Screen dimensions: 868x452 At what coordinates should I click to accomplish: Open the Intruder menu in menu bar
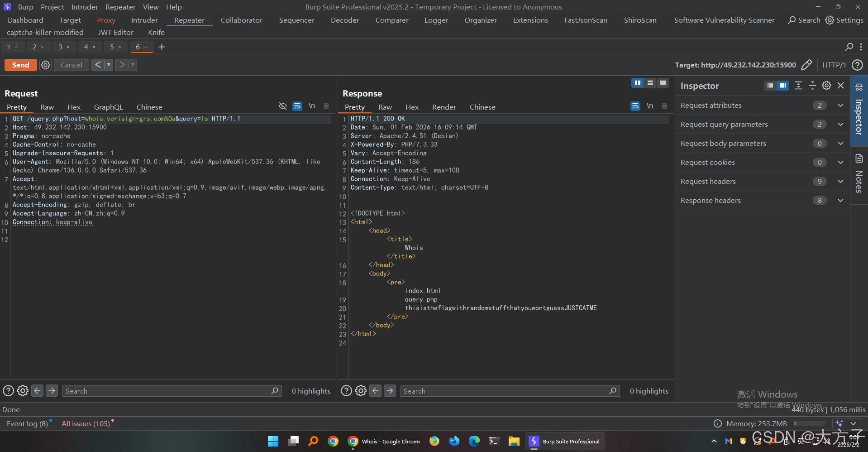[85, 7]
